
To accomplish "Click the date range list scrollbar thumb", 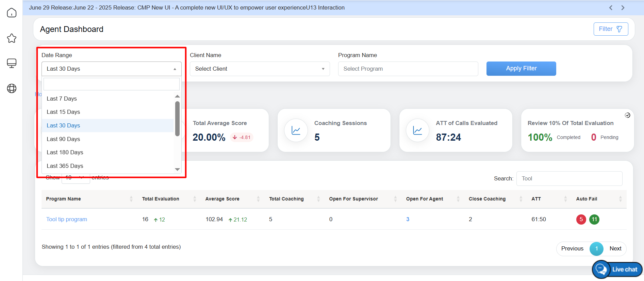I will tap(177, 119).
